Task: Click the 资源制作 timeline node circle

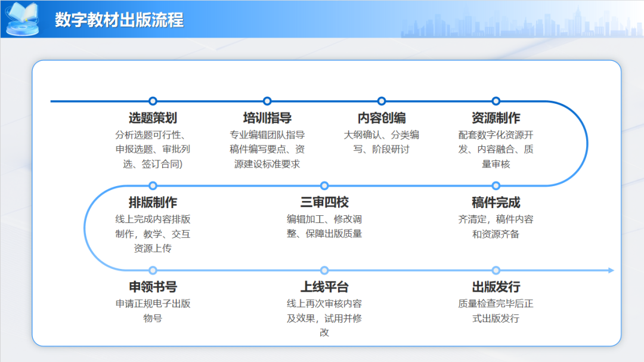Action: [x=496, y=101]
